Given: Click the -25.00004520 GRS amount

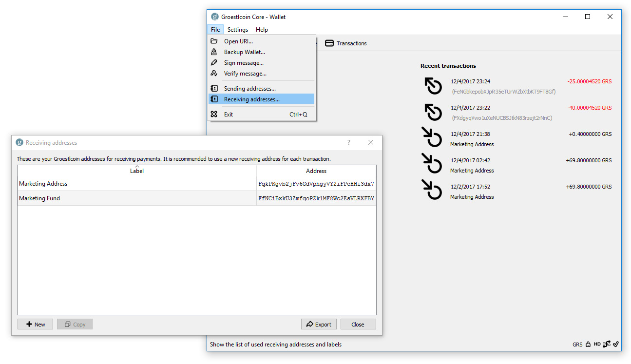Looking at the screenshot, I should [x=589, y=81].
